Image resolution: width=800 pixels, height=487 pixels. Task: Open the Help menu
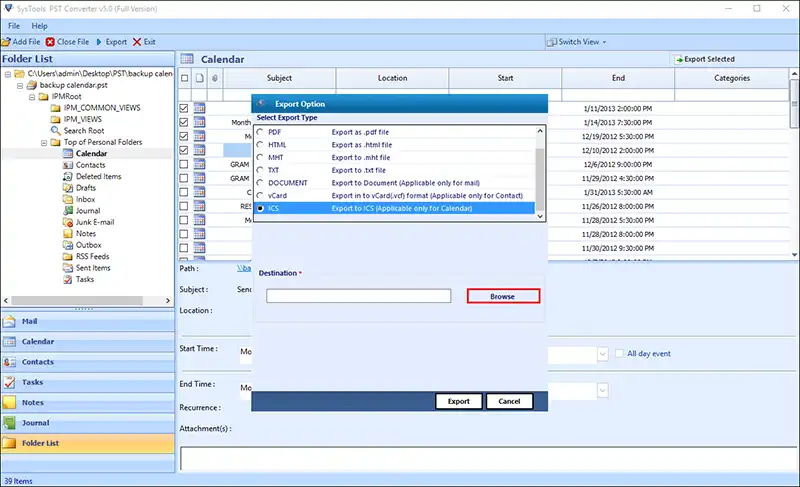coord(39,25)
